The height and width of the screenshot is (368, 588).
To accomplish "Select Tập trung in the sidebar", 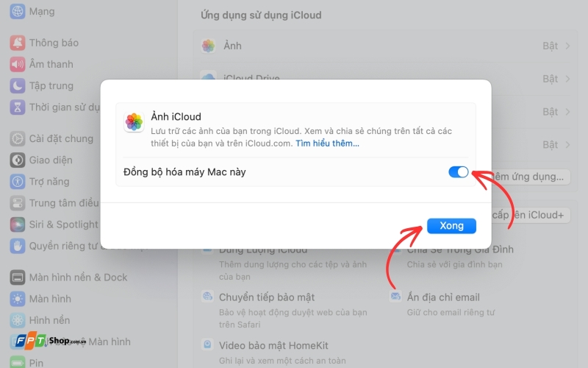I will (51, 85).
